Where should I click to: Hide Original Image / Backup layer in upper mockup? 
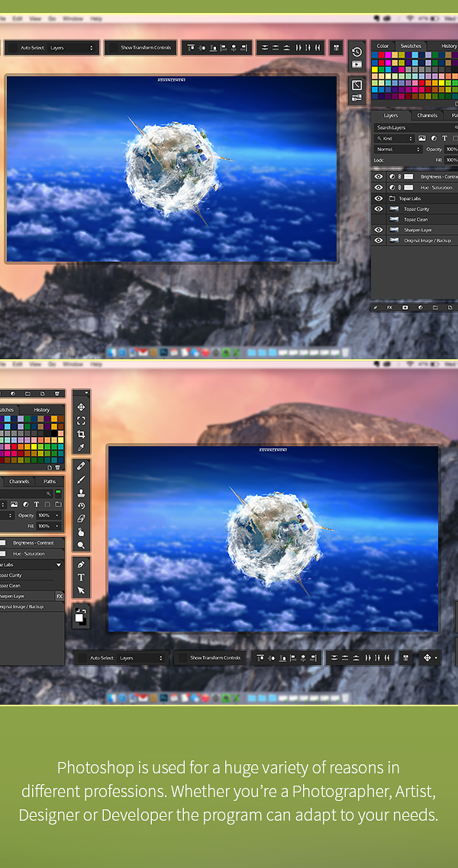click(x=379, y=240)
